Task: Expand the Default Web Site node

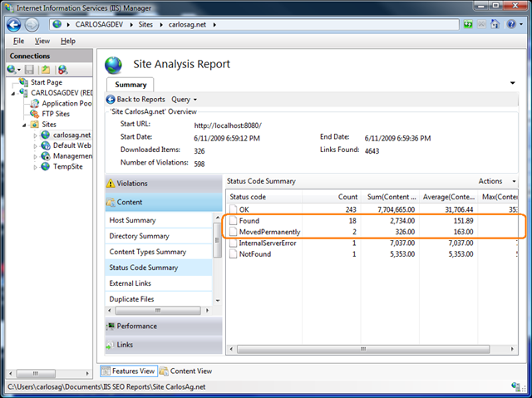Action: click(x=35, y=146)
